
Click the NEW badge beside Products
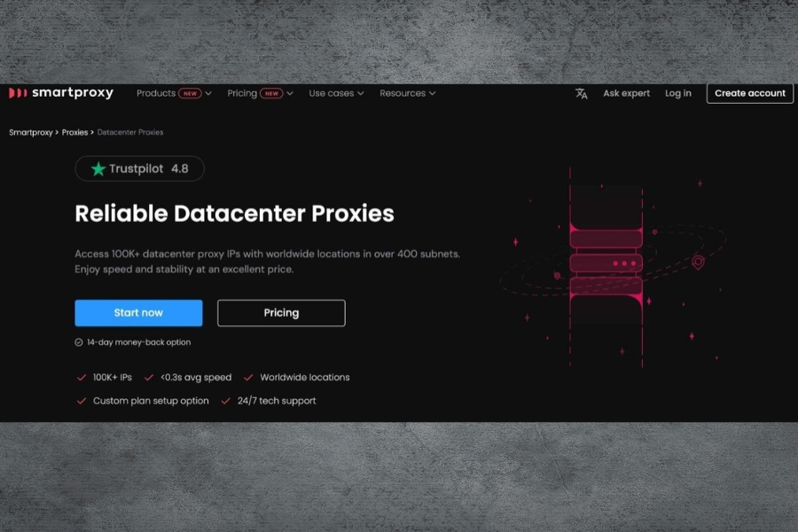point(190,94)
